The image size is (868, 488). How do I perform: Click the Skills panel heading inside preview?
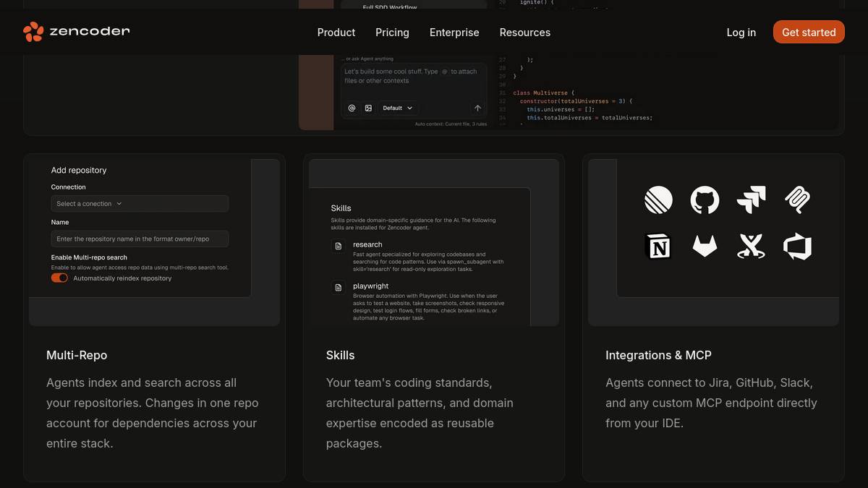click(x=341, y=208)
